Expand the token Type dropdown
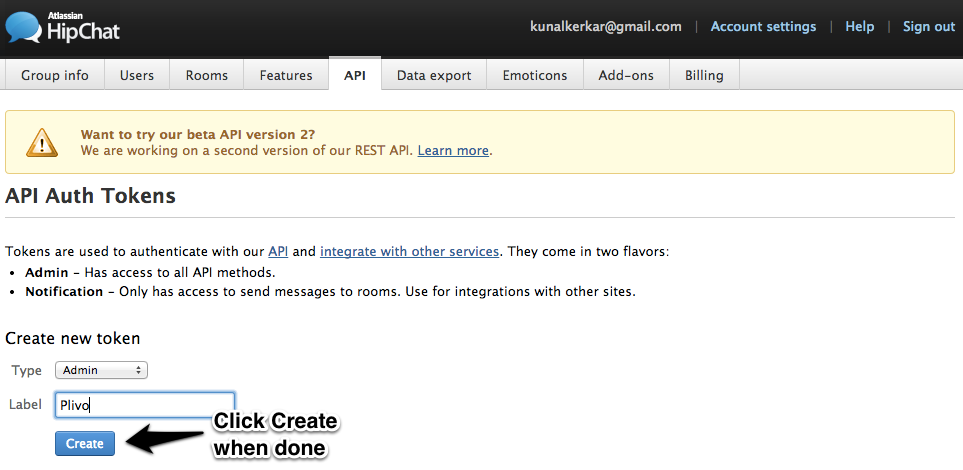This screenshot has width=963, height=470. tap(101, 370)
